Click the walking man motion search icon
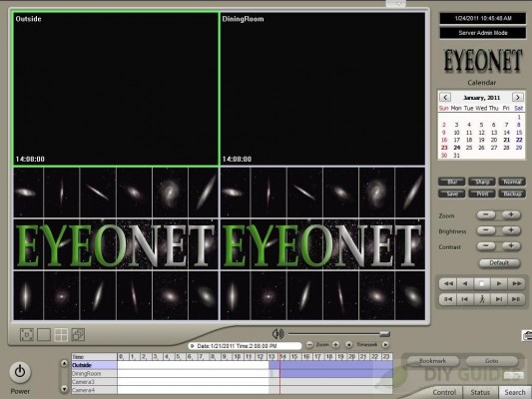The width and height of the screenshot is (532, 399). point(482,299)
